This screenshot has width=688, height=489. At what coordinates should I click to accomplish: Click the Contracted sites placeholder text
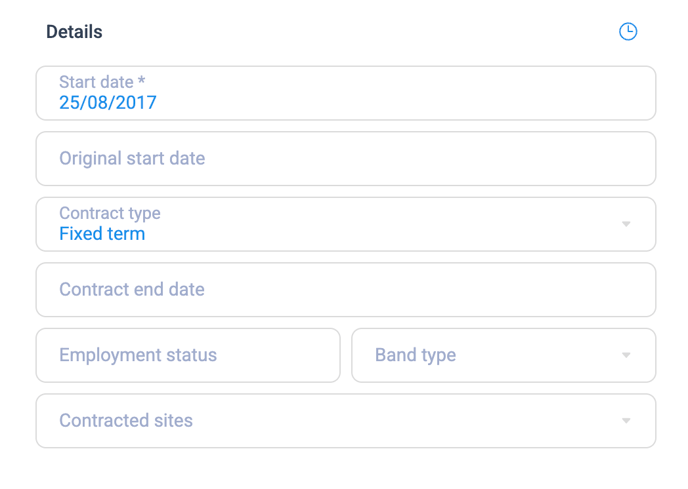126,421
